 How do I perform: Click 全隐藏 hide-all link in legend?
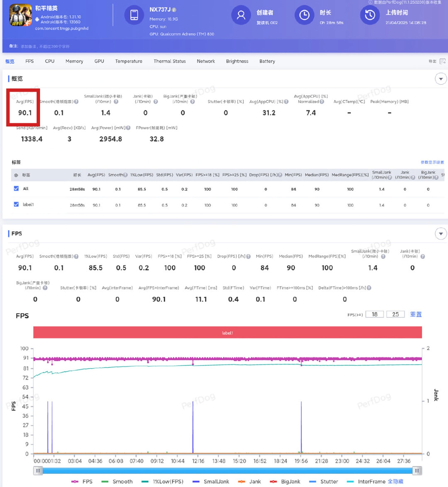(395, 481)
